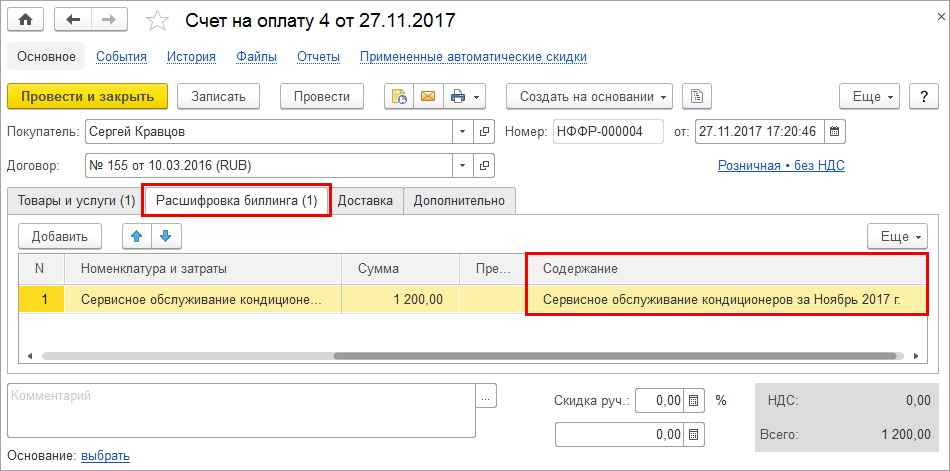Navigate forward with the right arrow
The width and height of the screenshot is (950, 471).
tap(109, 21)
